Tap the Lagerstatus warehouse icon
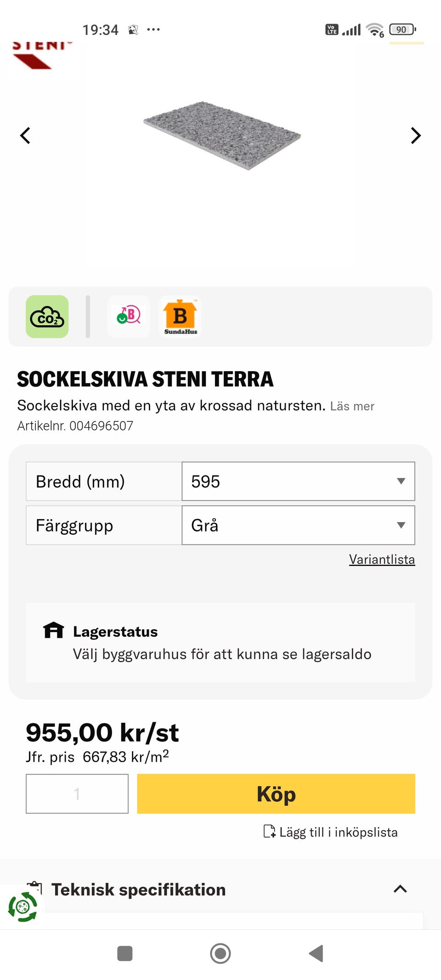This screenshot has width=441, height=980. (x=53, y=630)
